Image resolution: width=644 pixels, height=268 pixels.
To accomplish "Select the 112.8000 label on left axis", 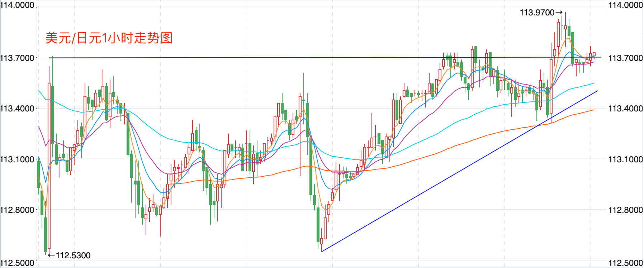I will pos(17,210).
